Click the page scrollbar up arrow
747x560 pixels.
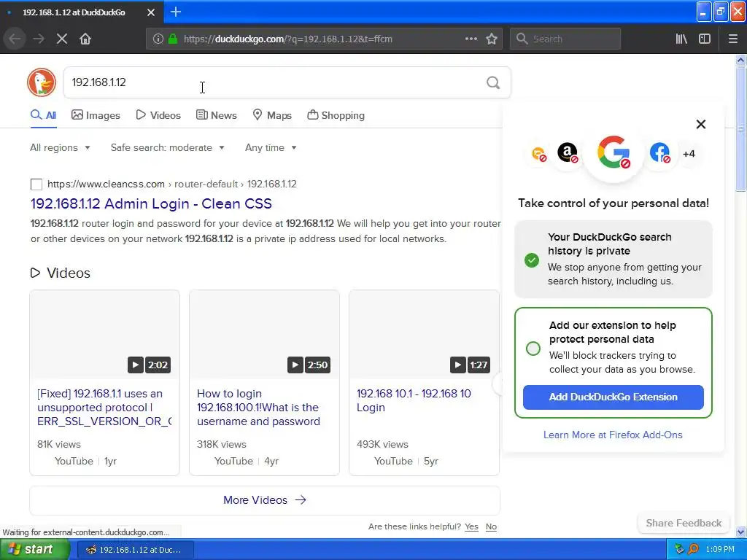coord(740,60)
